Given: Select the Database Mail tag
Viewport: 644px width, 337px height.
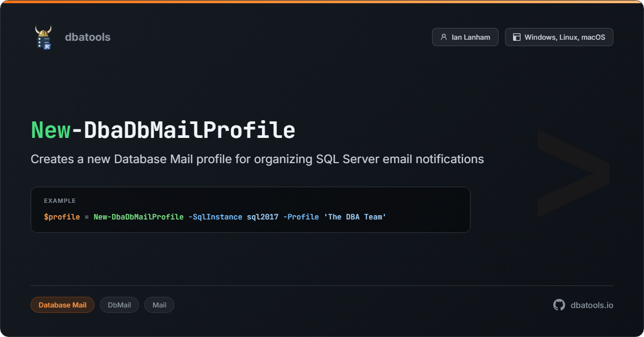Looking at the screenshot, I should (x=62, y=305).
